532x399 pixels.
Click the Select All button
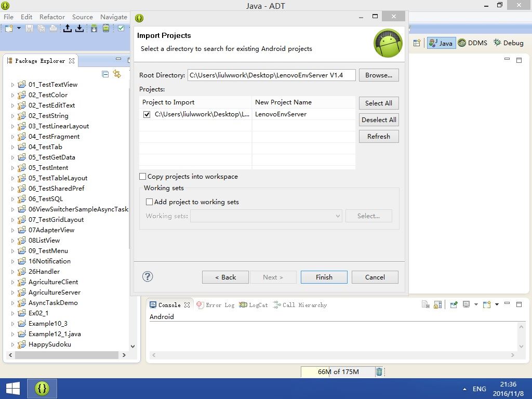click(x=379, y=103)
